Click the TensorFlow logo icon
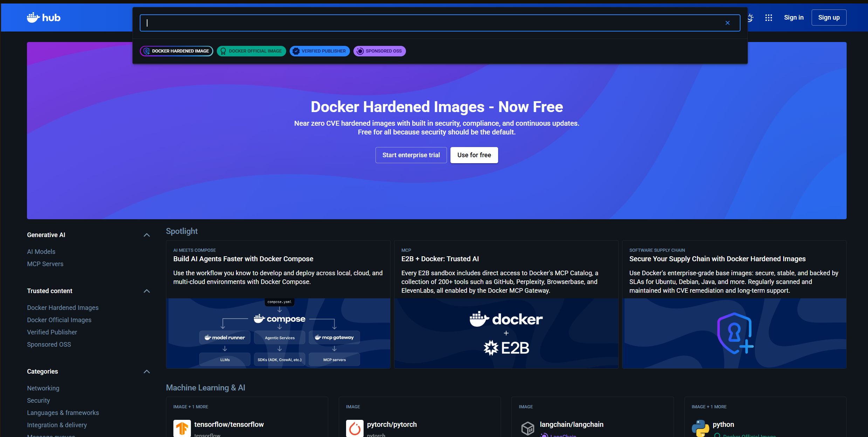Viewport: 868px width, 437px height. point(182,428)
